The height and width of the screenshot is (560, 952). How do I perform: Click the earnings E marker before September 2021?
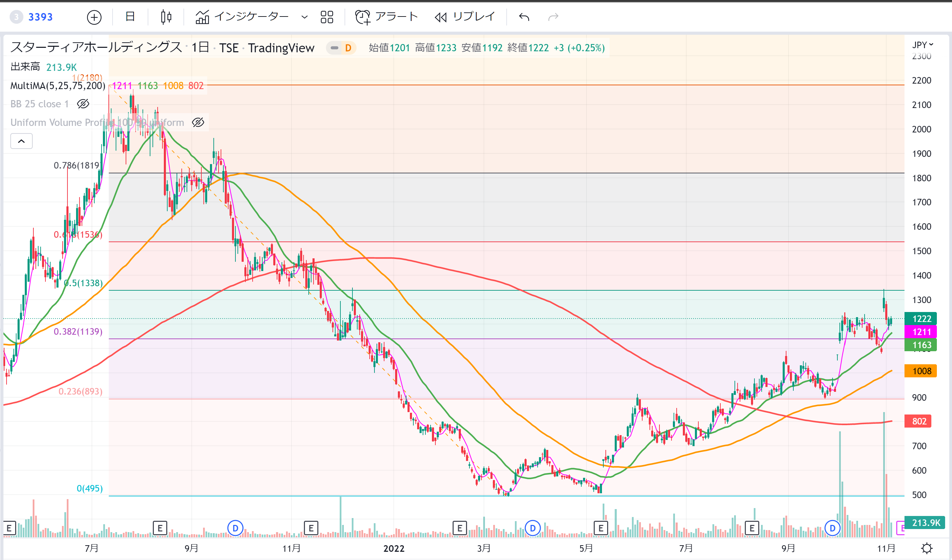tap(160, 528)
